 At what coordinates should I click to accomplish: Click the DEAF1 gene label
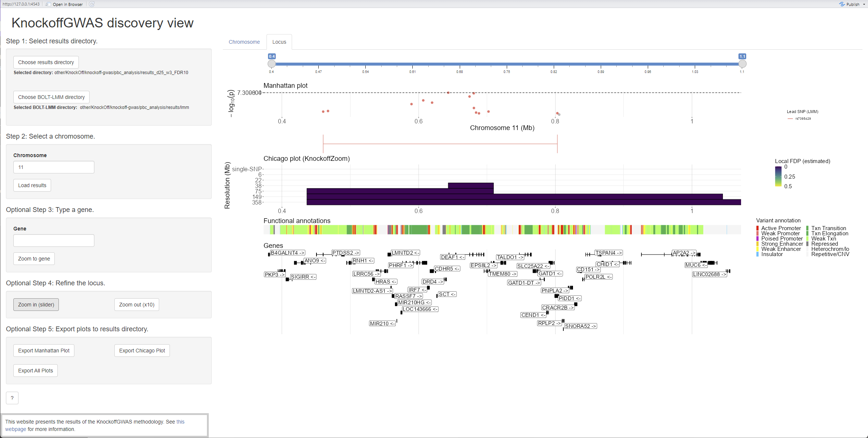coord(453,257)
